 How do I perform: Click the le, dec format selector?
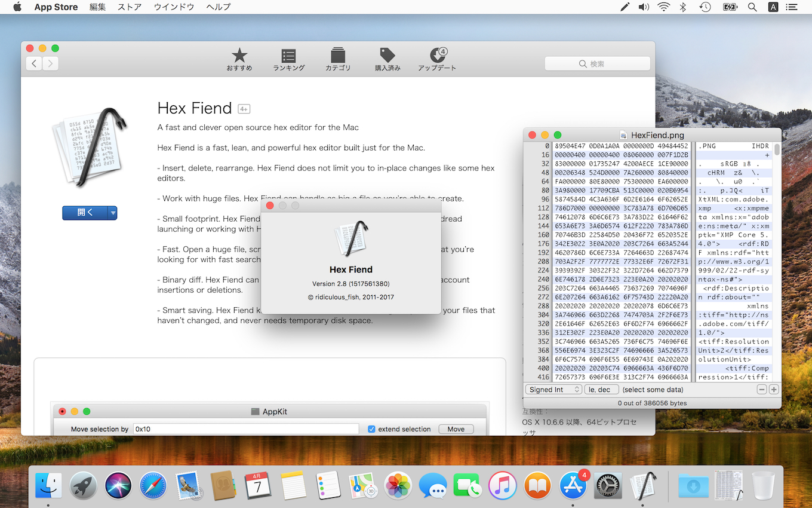[601, 390]
